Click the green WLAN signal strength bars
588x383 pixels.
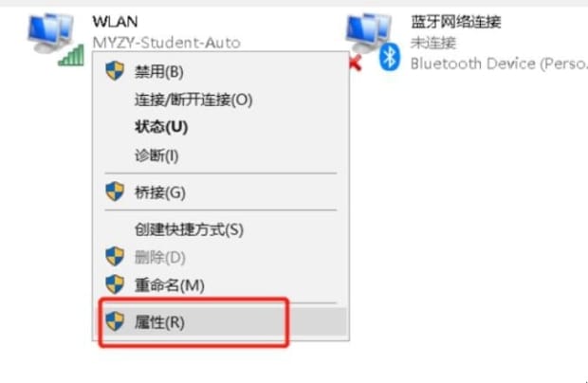pos(71,55)
